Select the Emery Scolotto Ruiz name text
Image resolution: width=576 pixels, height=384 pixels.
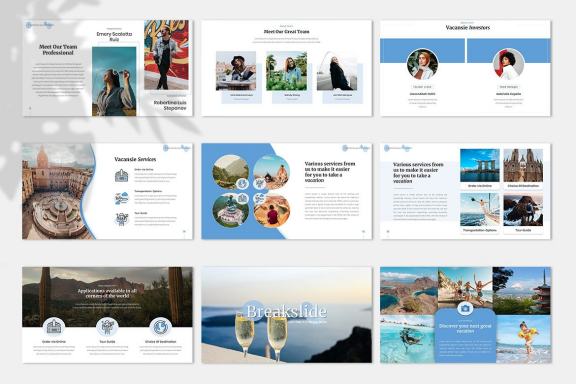(114, 36)
